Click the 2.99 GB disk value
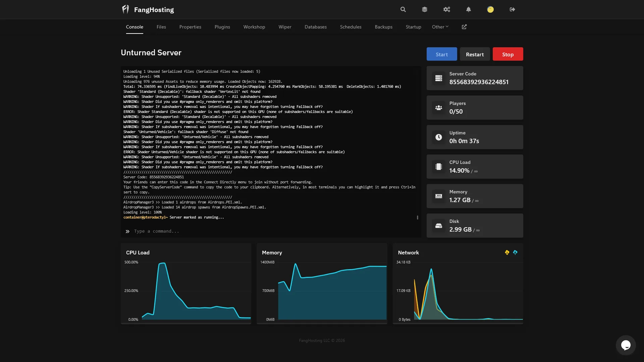This screenshot has width=644, height=362. point(461,230)
